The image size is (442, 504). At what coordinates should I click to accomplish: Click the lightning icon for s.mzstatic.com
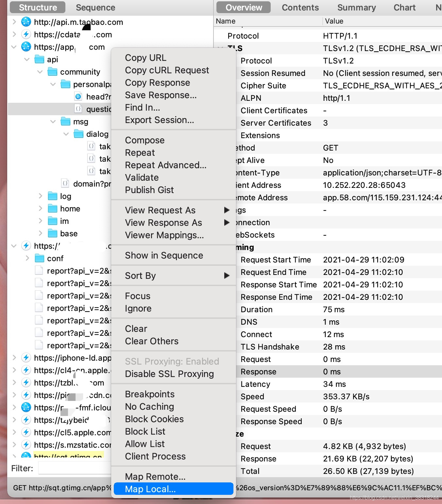tap(26, 445)
